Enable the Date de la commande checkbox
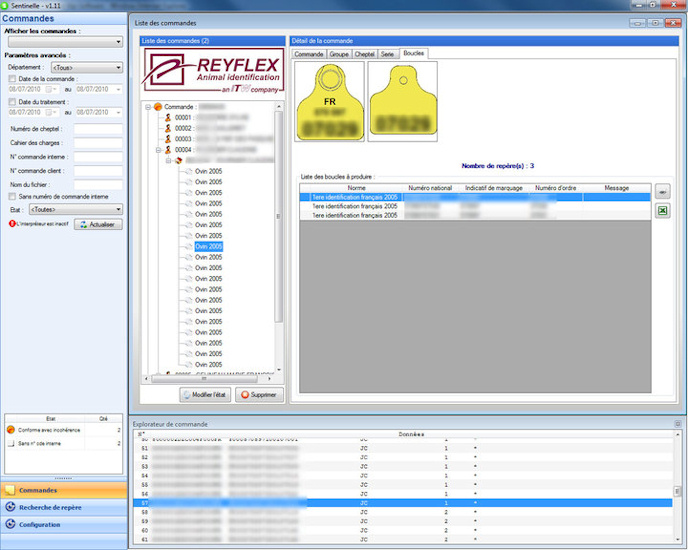Screen dimensions: 688x550 point(12,78)
